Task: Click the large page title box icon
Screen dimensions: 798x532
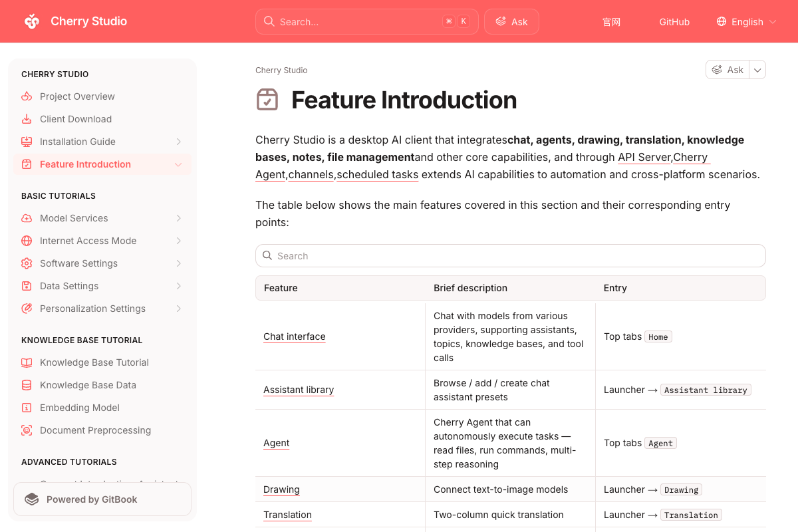Action: point(267,100)
